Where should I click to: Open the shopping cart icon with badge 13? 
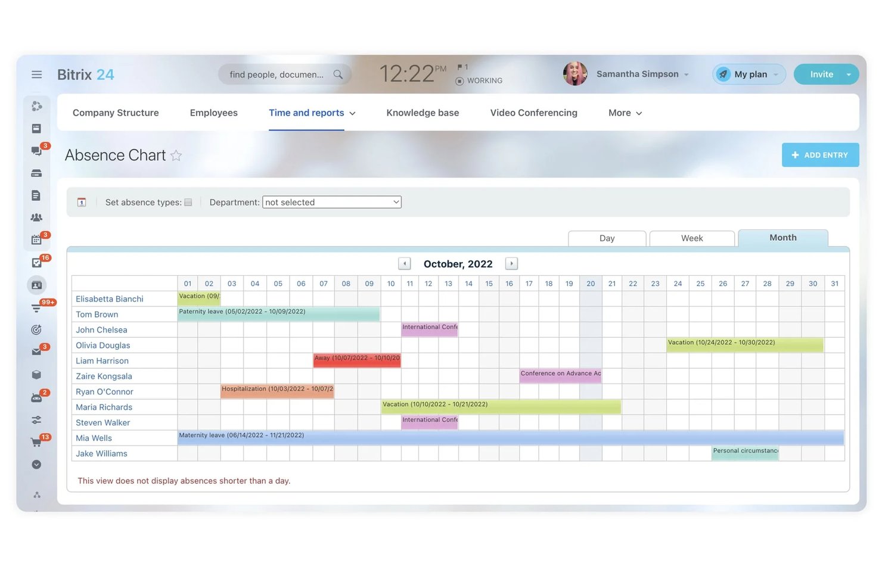pos(36,442)
